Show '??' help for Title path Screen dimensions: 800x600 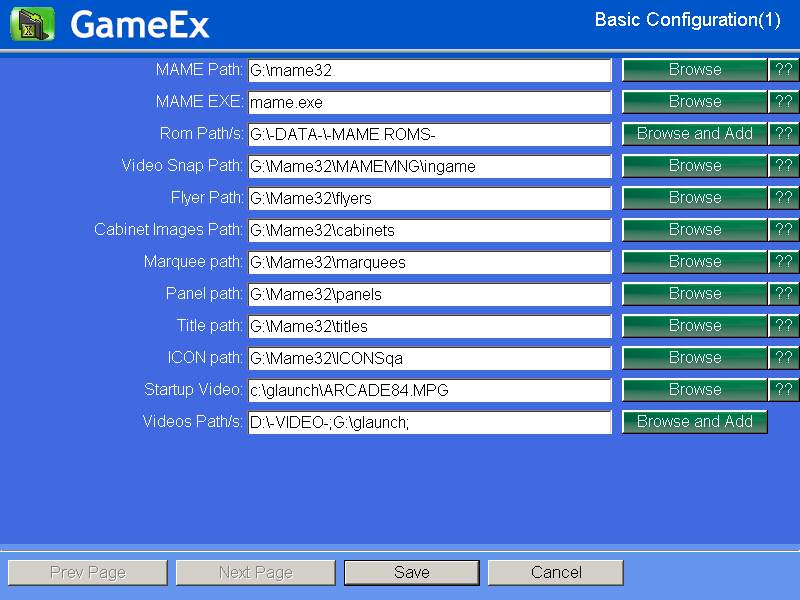point(783,326)
